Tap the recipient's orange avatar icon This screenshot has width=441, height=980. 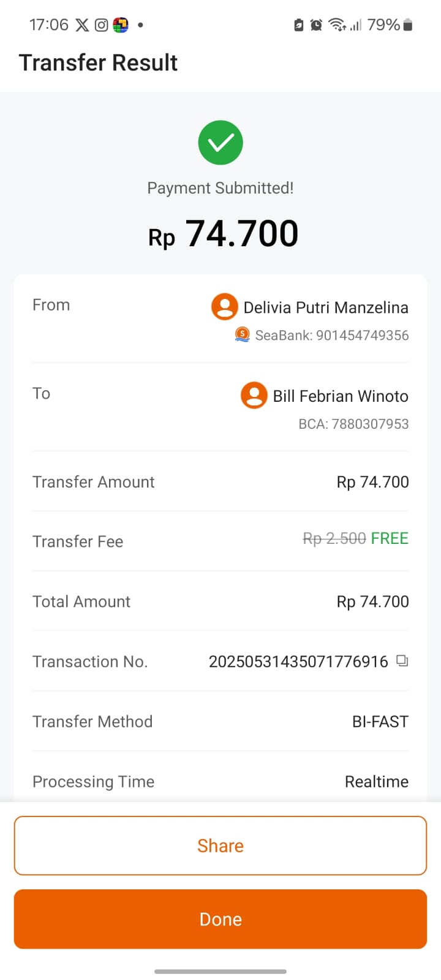(x=254, y=395)
